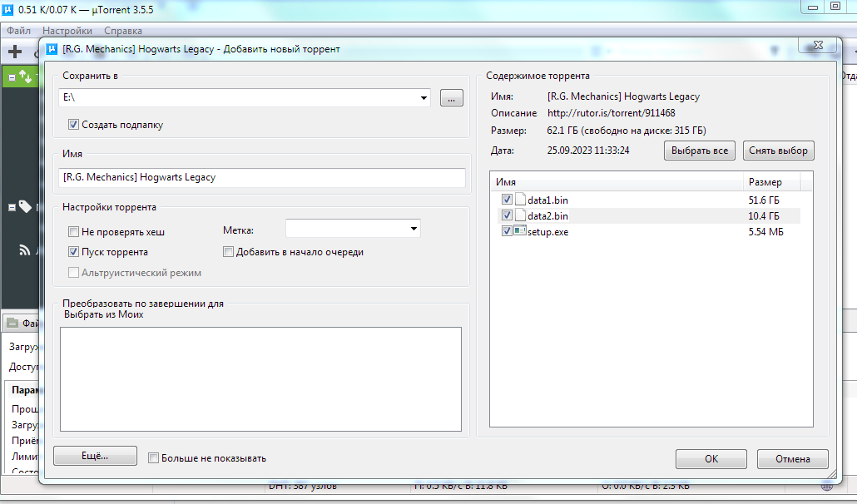Viewport: 857px width, 504px height.
Task: Select the data1.bin file name
Action: pyautogui.click(x=547, y=200)
